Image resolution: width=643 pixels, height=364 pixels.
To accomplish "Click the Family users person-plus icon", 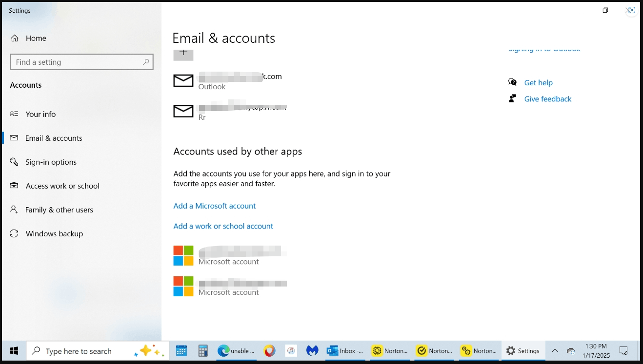I will [x=14, y=210].
